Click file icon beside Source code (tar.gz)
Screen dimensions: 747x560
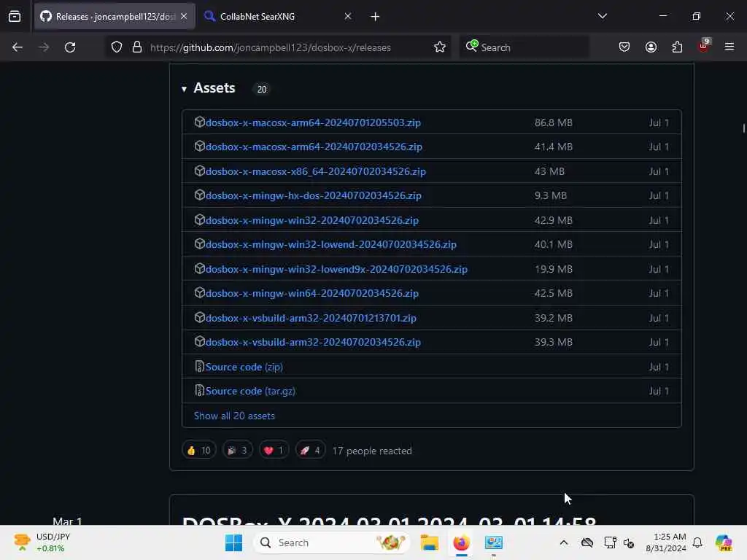[200, 391]
